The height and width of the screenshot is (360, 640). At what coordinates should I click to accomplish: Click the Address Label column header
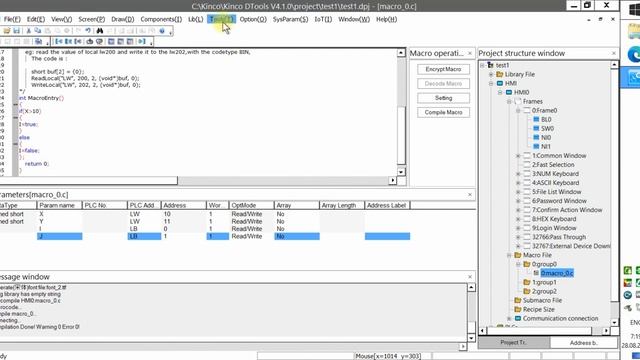(x=387, y=205)
